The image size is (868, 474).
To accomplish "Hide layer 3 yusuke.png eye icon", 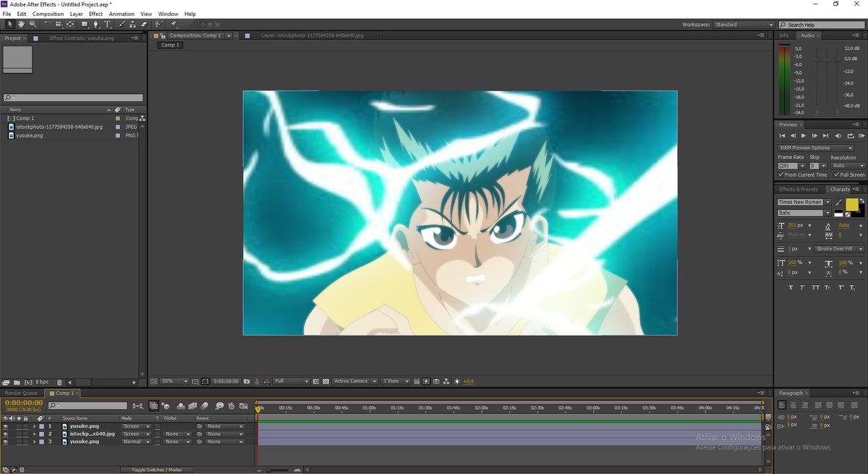I will (x=6, y=441).
